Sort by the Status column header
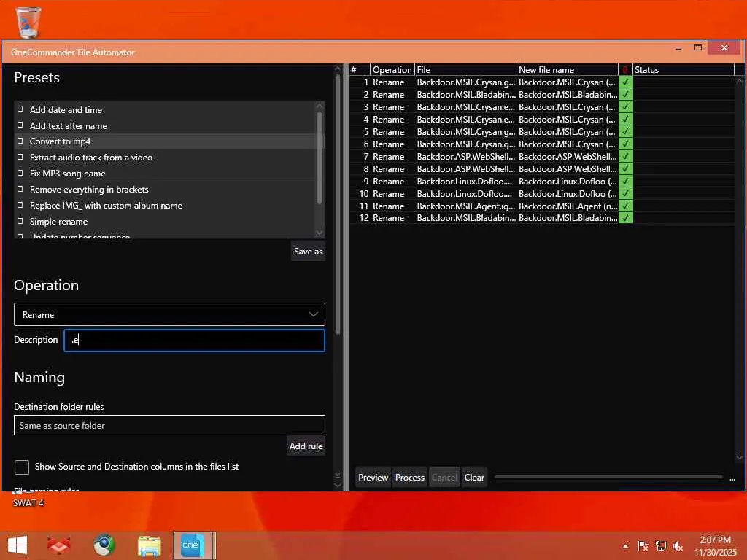Viewport: 747px width, 560px height. pos(683,69)
